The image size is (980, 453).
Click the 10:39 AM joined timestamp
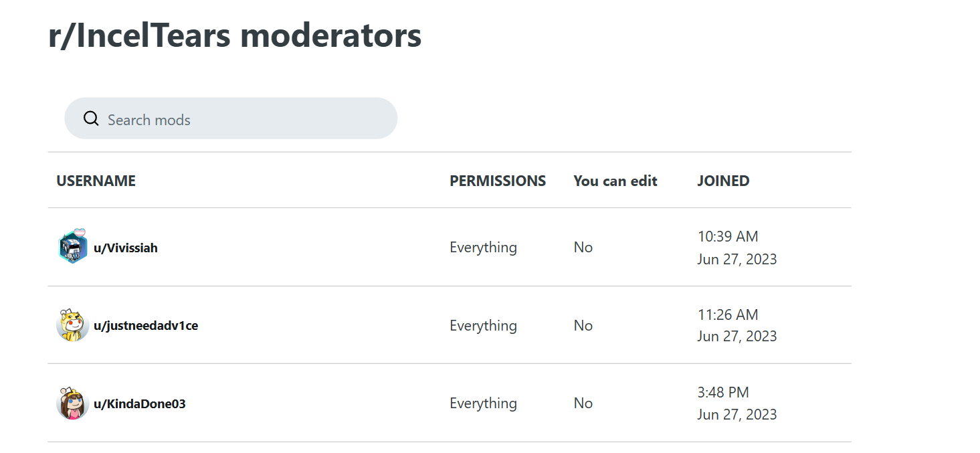[x=728, y=236]
